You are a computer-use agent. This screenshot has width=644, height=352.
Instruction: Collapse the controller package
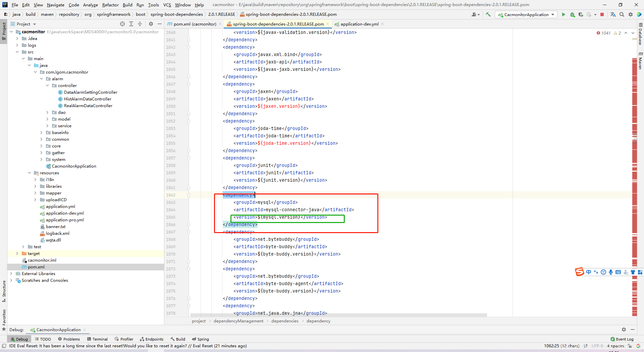pyautogui.click(x=47, y=86)
